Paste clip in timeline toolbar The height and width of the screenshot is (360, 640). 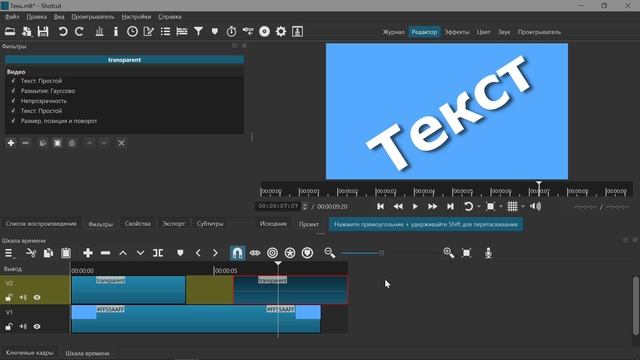coord(66,253)
